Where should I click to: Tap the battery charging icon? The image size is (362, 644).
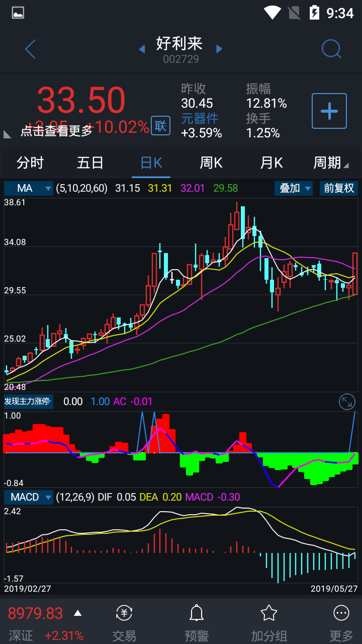coord(314,13)
